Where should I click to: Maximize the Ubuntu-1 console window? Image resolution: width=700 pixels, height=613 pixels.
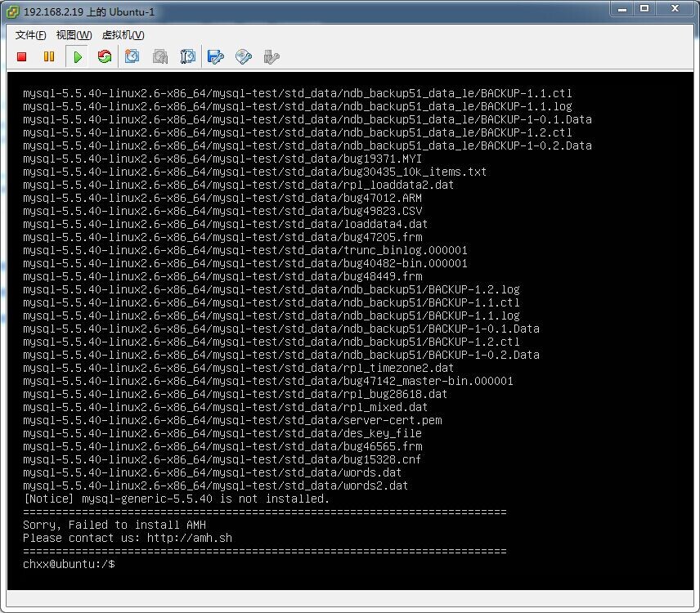644,9
